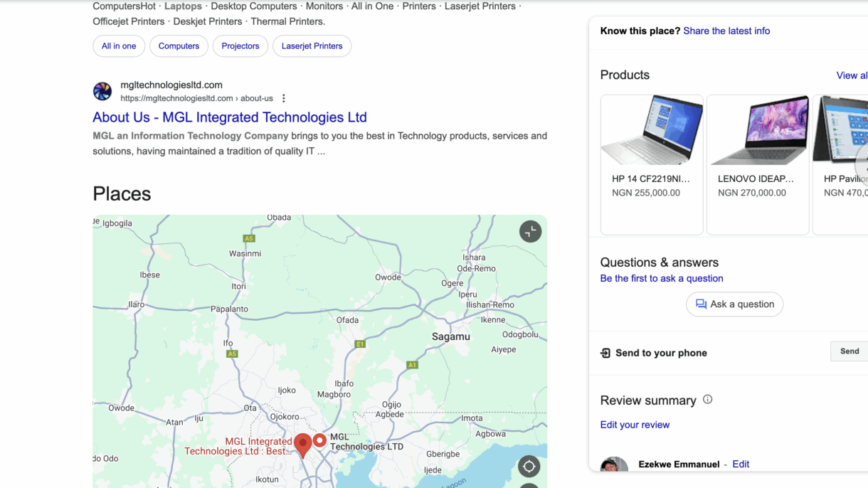868x488 pixels.
Task: Click the MGL Technologies LTD map label
Action: pyautogui.click(x=366, y=442)
